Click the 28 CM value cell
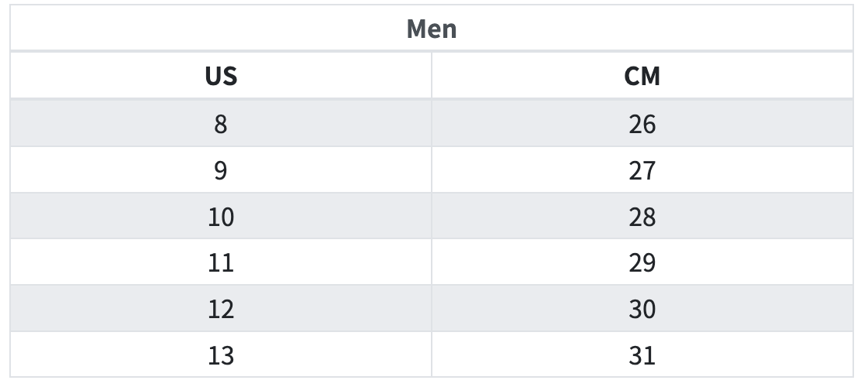Viewport: 868px width, 387px height. [642, 217]
